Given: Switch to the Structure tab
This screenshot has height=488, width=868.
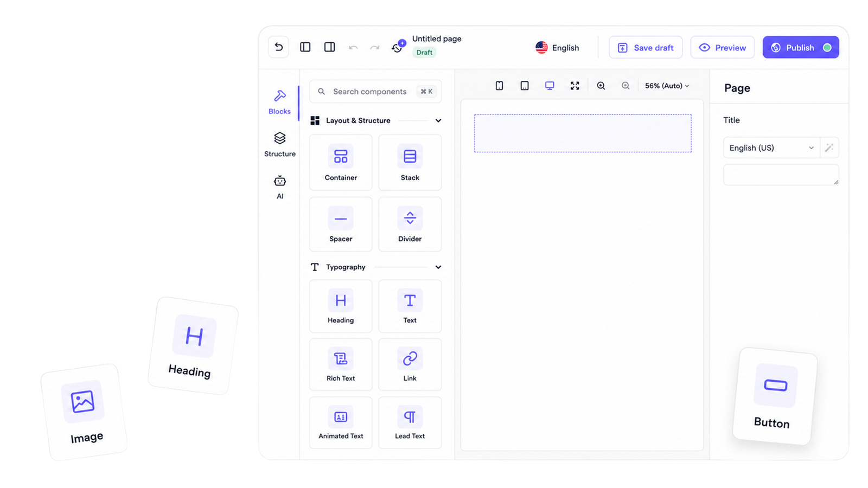Looking at the screenshot, I should 280,144.
